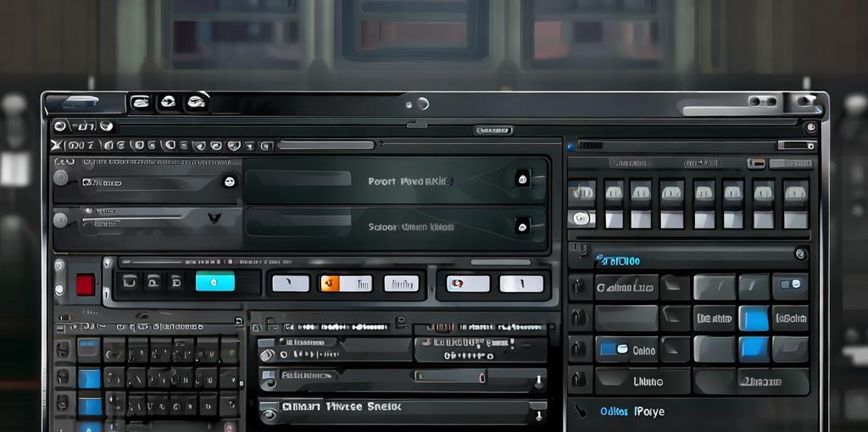Viewport: 868px width, 432px height.
Task: Click the Oalkos IPoiye label at bottom right
Action: [x=632, y=412]
